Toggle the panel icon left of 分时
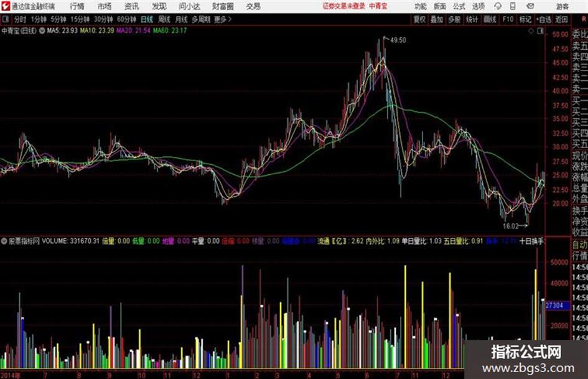Viewport: 588px width, 379px height. (x=6, y=19)
